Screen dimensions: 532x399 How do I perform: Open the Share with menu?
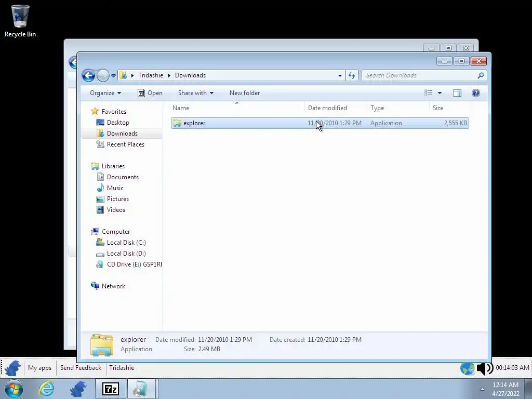coord(196,93)
